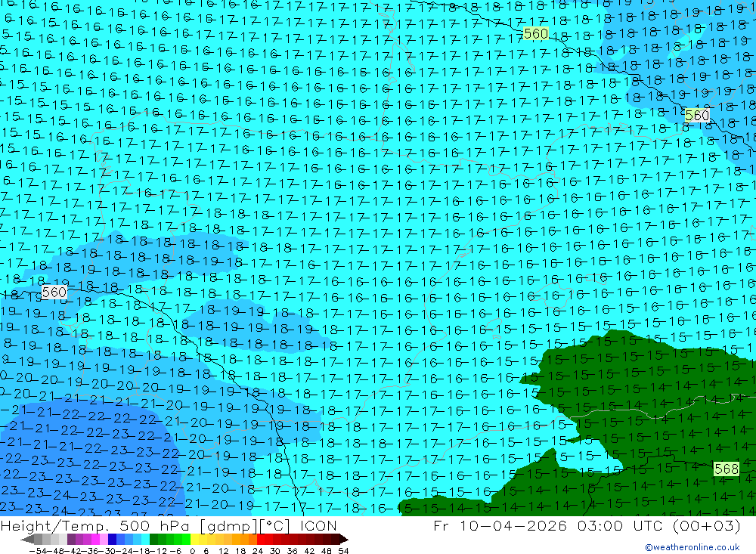Click the '0' legend scale value
Image resolution: width=756 pixels, height=554 pixels.
(x=192, y=551)
